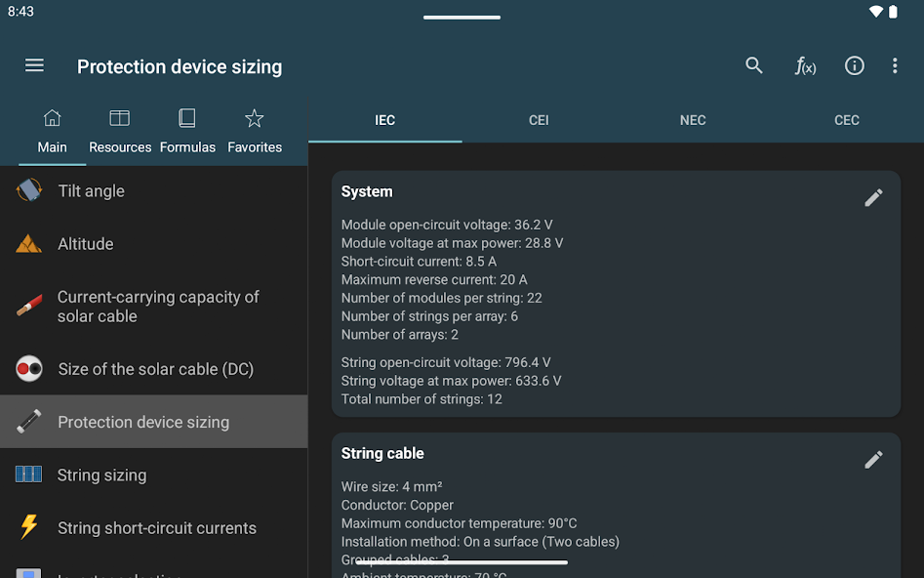Viewport: 924px width, 578px height.
Task: Click the String sizing solar panels icon
Action: (29, 475)
